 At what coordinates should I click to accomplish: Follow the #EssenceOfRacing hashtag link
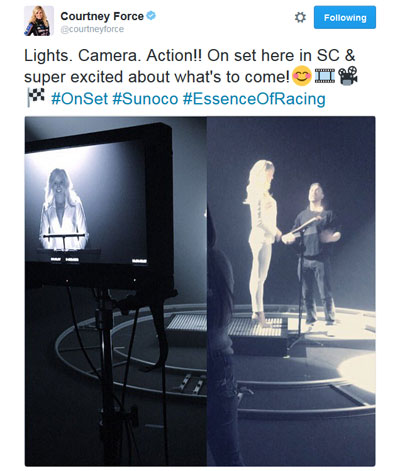(254, 99)
